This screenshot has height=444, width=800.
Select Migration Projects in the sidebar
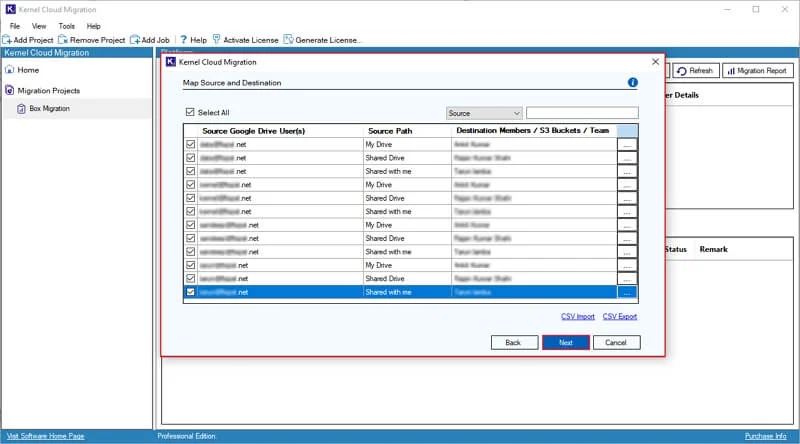point(48,90)
